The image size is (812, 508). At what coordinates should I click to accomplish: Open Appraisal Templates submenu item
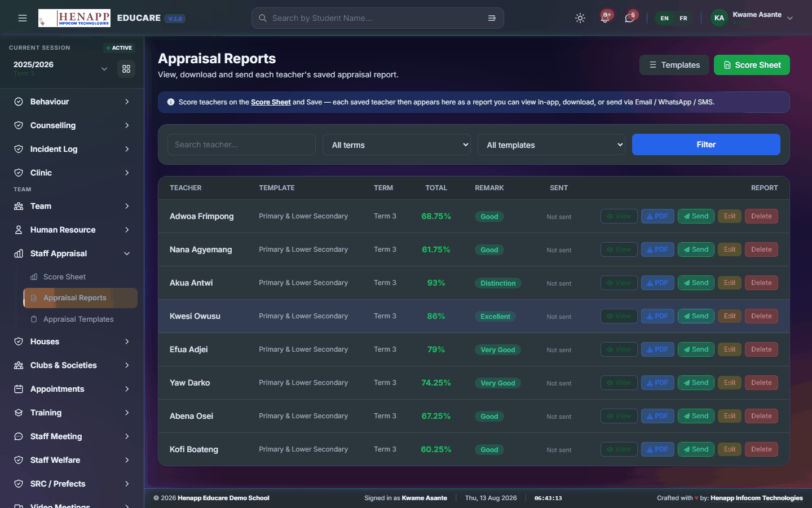point(80,319)
